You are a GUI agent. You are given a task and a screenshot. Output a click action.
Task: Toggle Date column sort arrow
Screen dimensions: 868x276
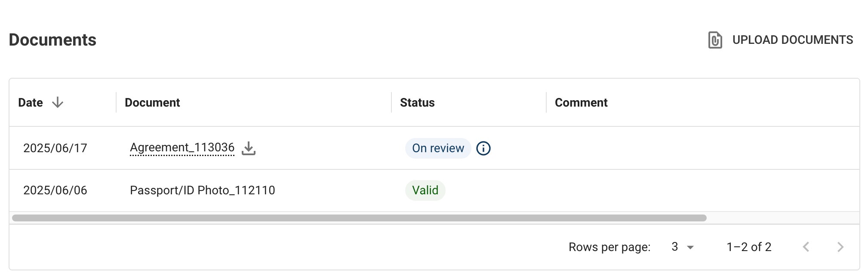(58, 103)
